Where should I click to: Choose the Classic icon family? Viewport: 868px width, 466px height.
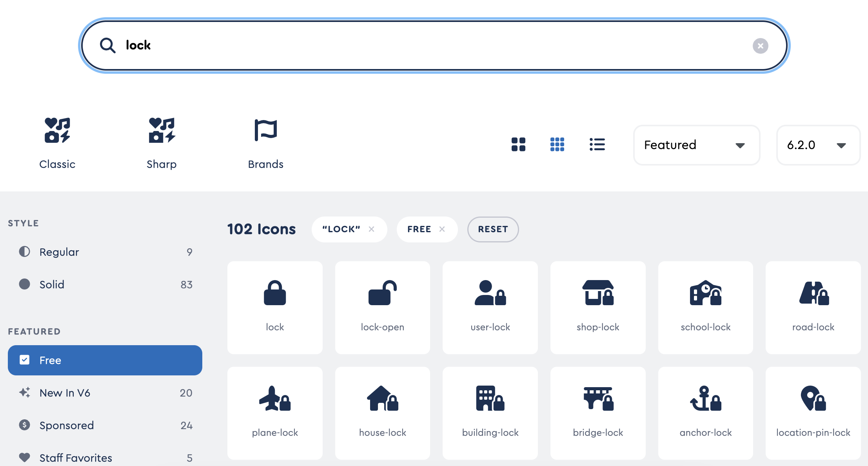click(x=57, y=143)
